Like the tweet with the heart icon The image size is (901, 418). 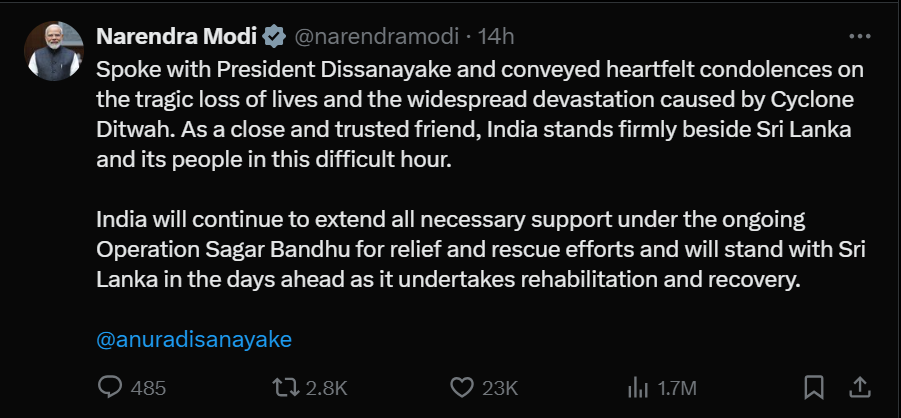(461, 387)
